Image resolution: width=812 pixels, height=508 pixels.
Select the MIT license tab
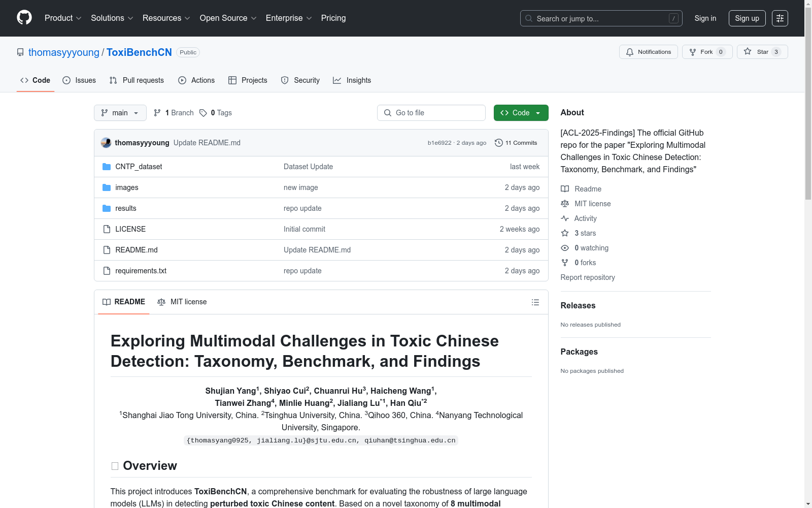(x=182, y=302)
